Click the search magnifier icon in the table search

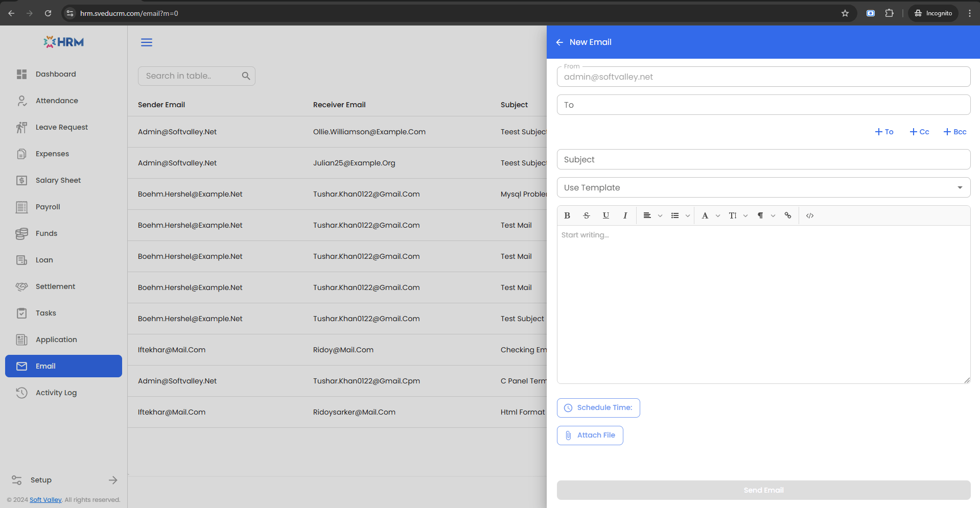(x=246, y=76)
